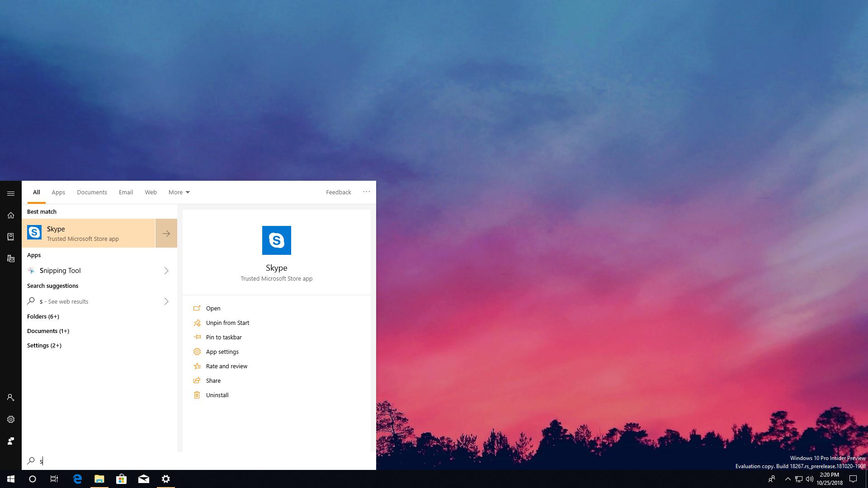Expand the Skype result arrow
This screenshot has height=488, width=868.
pyautogui.click(x=166, y=233)
